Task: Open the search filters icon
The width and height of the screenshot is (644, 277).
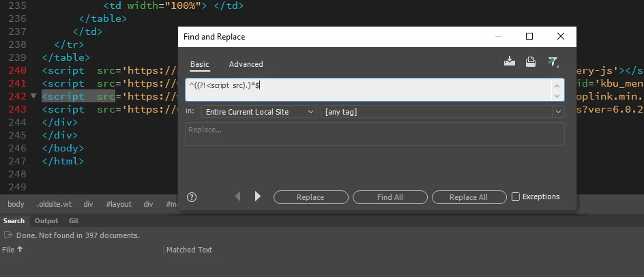Action: point(553,61)
